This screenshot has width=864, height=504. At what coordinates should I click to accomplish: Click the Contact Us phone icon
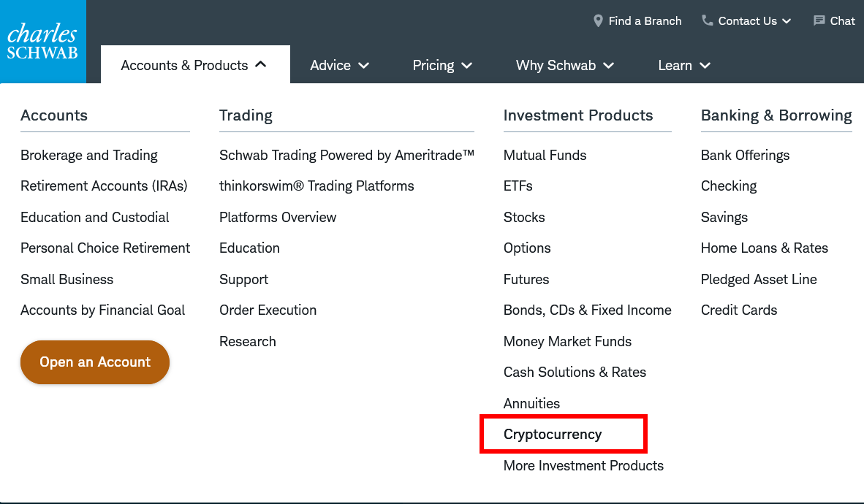point(707,21)
